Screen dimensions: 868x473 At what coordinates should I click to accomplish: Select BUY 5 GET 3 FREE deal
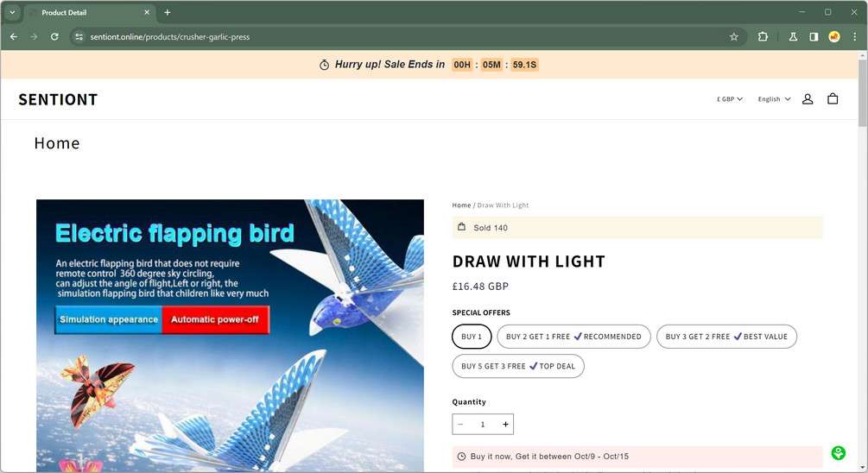518,366
